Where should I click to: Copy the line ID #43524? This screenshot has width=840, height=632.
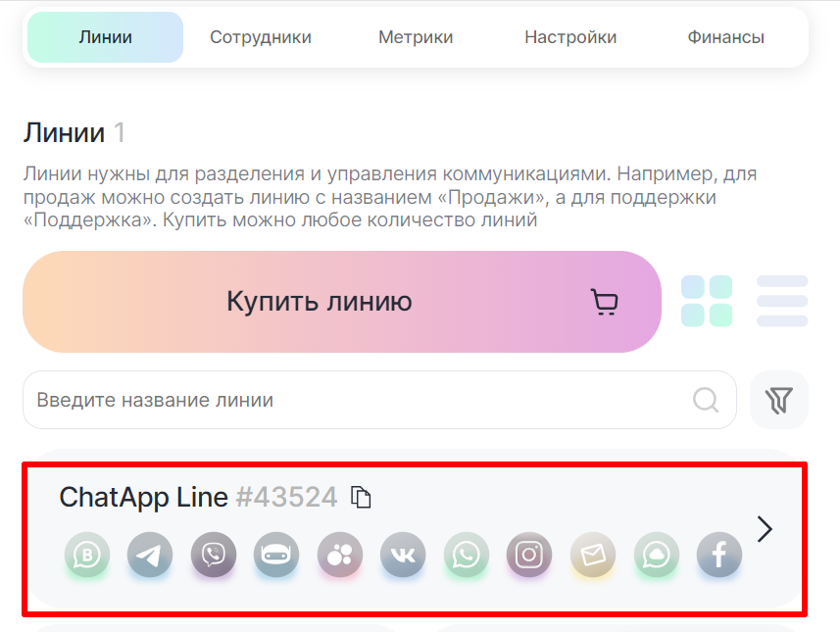(362, 498)
